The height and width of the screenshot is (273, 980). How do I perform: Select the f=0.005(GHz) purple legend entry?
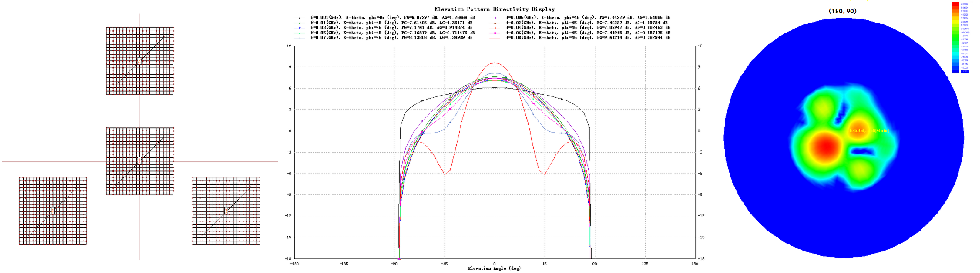click(579, 17)
